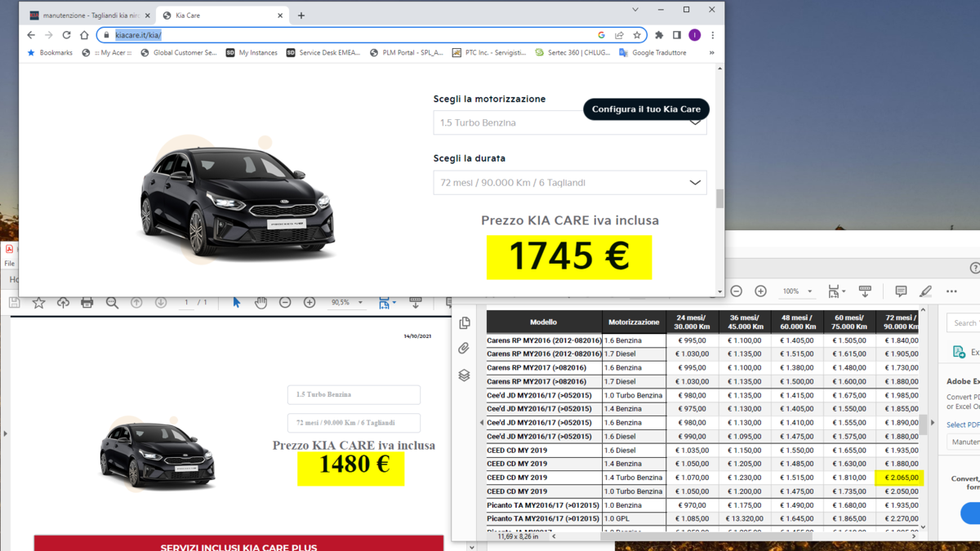Viewport: 980px width, 551px height.
Task: Zoom out in the left PDF window
Action: pos(285,303)
